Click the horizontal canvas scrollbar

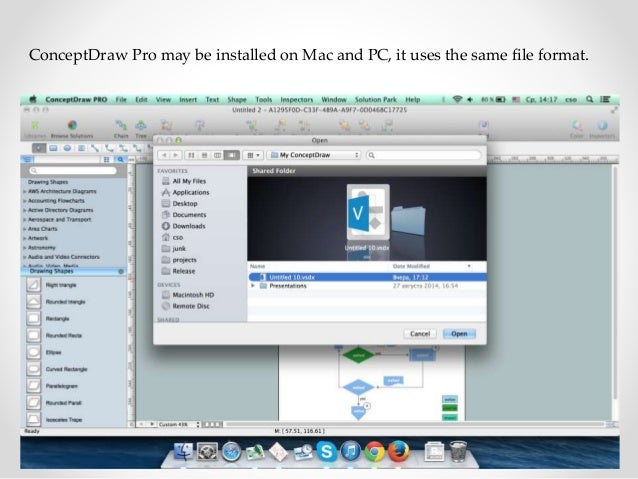(413, 424)
